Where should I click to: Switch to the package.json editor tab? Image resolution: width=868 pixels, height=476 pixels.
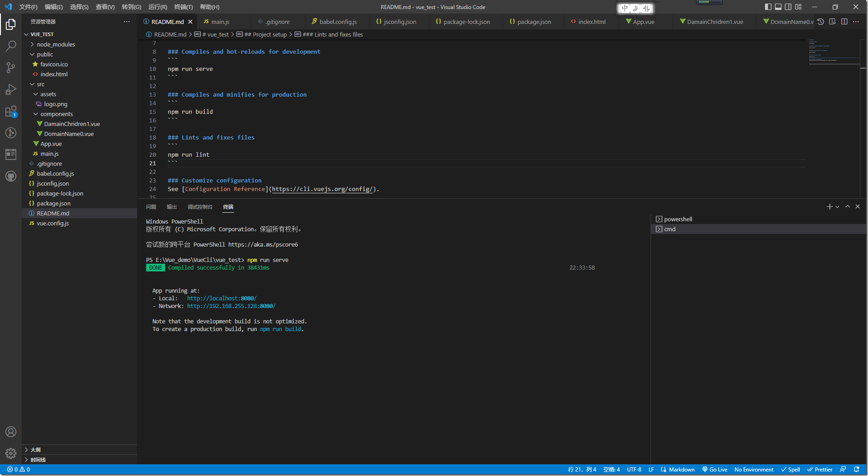pyautogui.click(x=534, y=22)
